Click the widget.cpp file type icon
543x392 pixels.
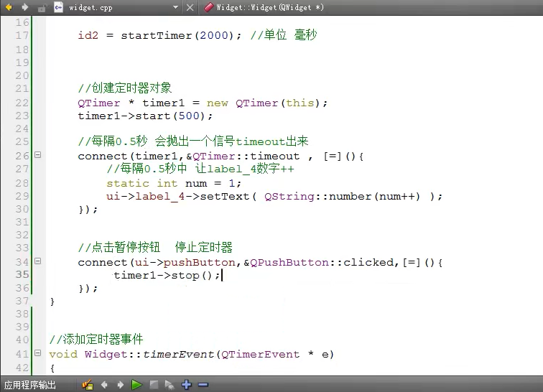tap(58, 7)
